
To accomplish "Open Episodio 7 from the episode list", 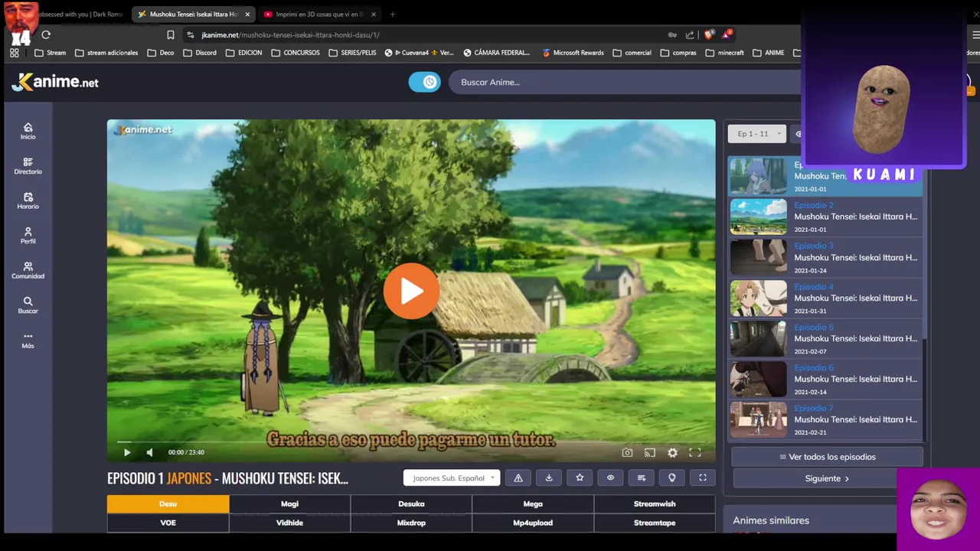I will pos(825,419).
